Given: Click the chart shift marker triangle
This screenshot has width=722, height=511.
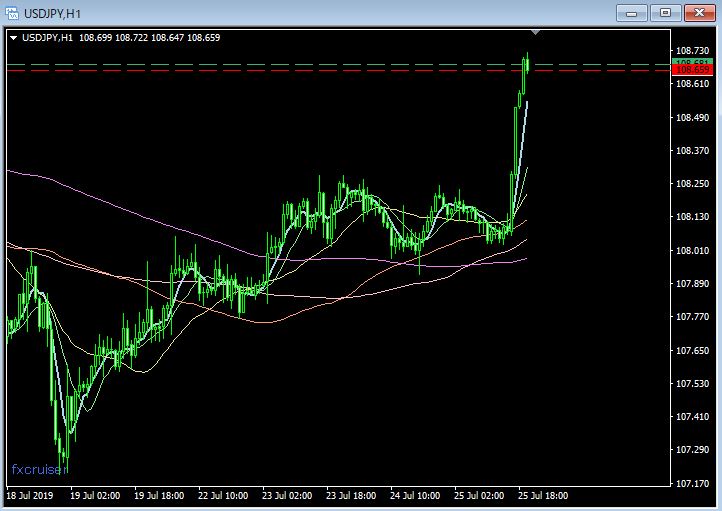Looking at the screenshot, I should coord(535,32).
